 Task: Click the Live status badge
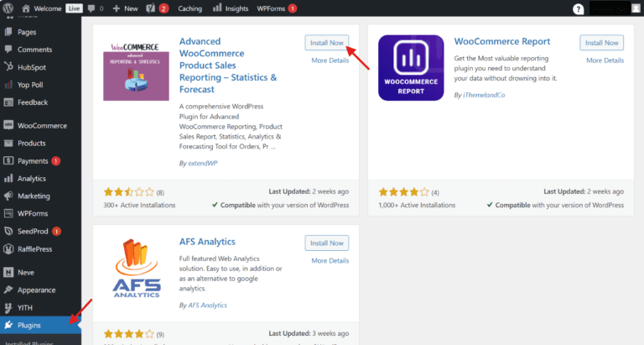[x=74, y=8]
